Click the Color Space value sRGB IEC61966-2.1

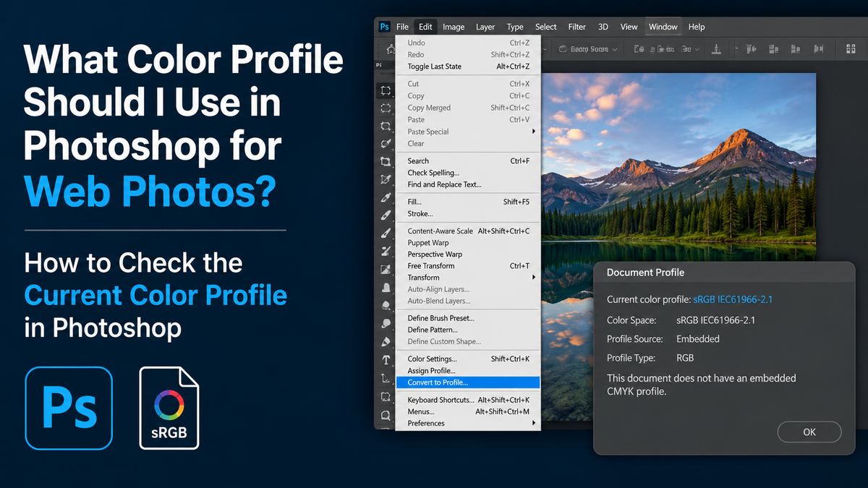coord(715,320)
